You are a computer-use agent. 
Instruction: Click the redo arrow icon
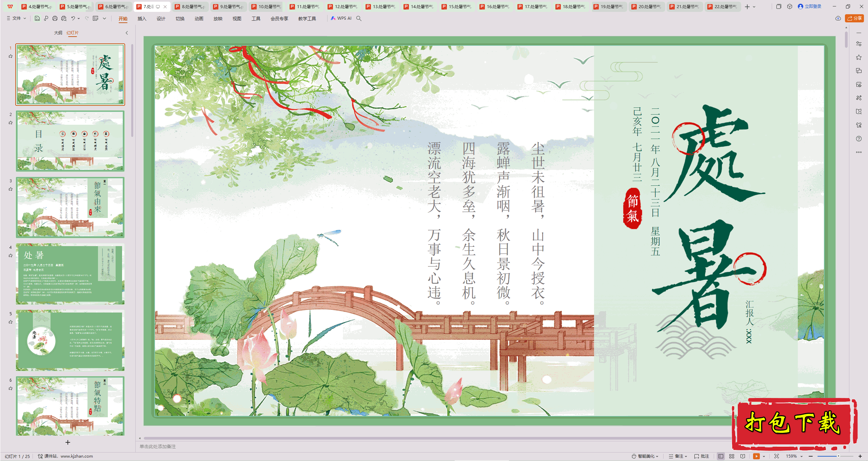click(87, 18)
